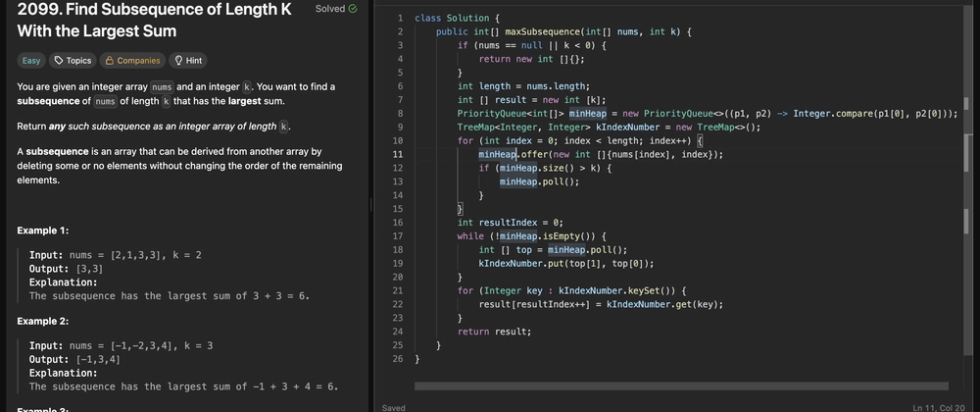Click the Input nums = [2,1,3,3] line

click(115, 255)
